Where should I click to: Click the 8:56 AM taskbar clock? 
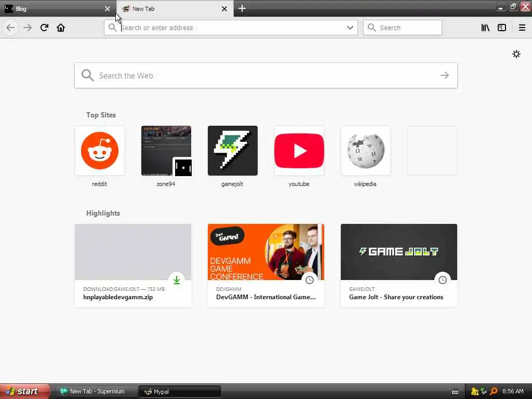[513, 391]
